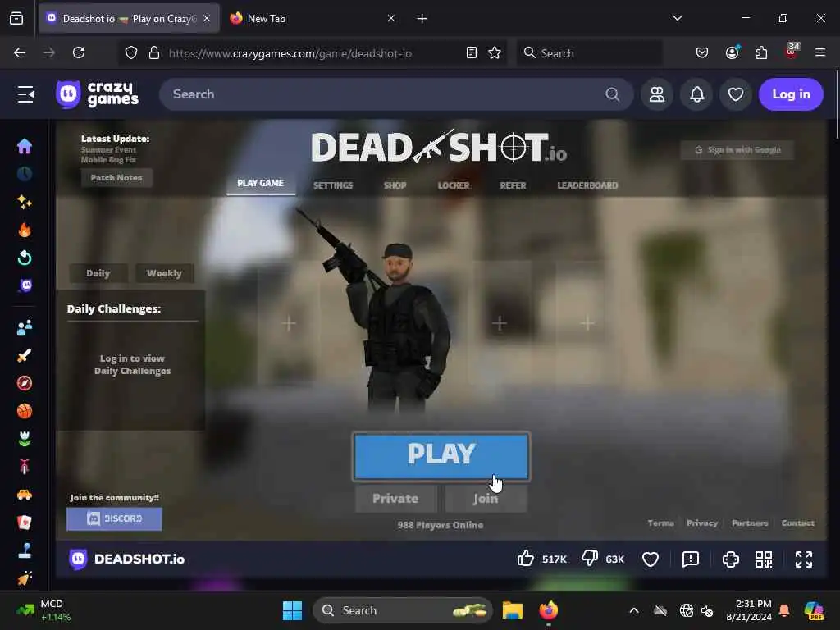Open multiplayer games people icon in sidebar

tap(25, 327)
